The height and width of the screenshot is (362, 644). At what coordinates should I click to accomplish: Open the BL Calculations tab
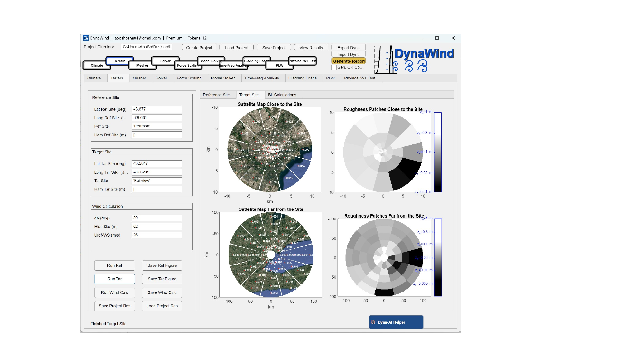tap(282, 95)
